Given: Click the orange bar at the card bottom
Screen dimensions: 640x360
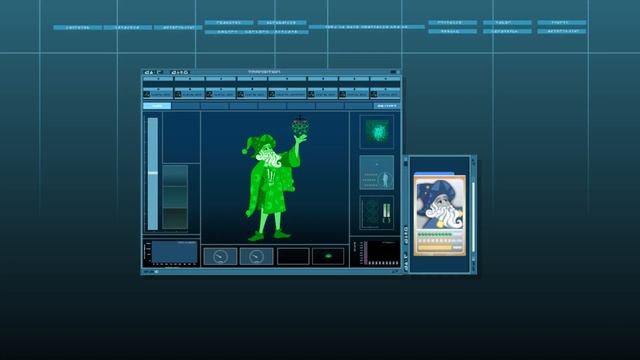Looking at the screenshot, I should tap(435, 248).
